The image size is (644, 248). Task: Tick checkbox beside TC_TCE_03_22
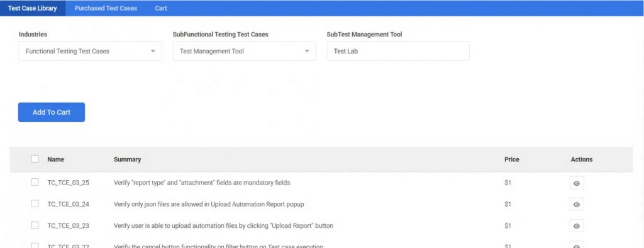pyautogui.click(x=35, y=245)
